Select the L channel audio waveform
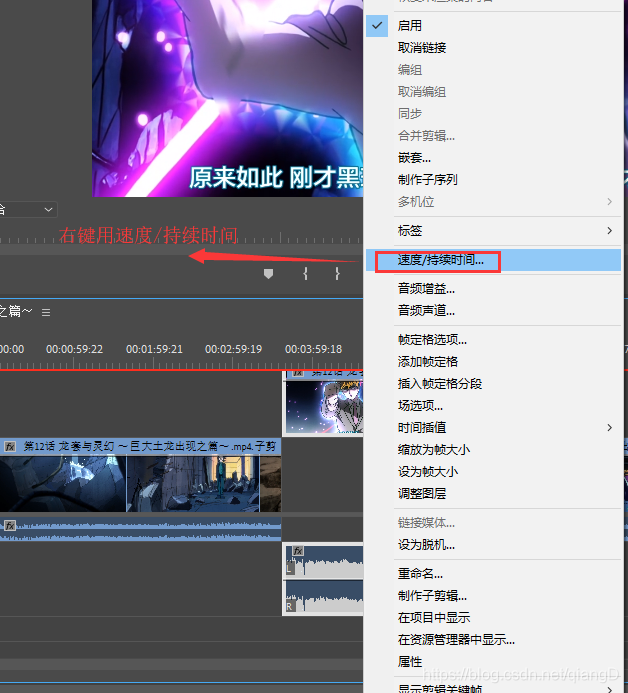628x693 pixels. click(324, 561)
